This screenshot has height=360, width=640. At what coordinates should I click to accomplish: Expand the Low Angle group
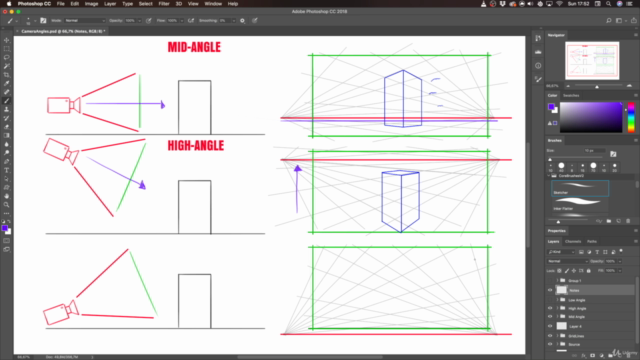[x=558, y=300]
